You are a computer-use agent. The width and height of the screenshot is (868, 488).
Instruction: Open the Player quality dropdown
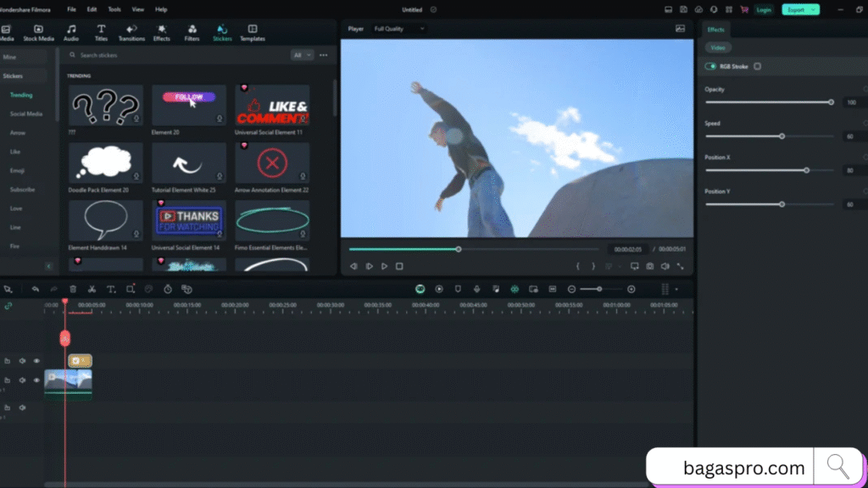397,28
